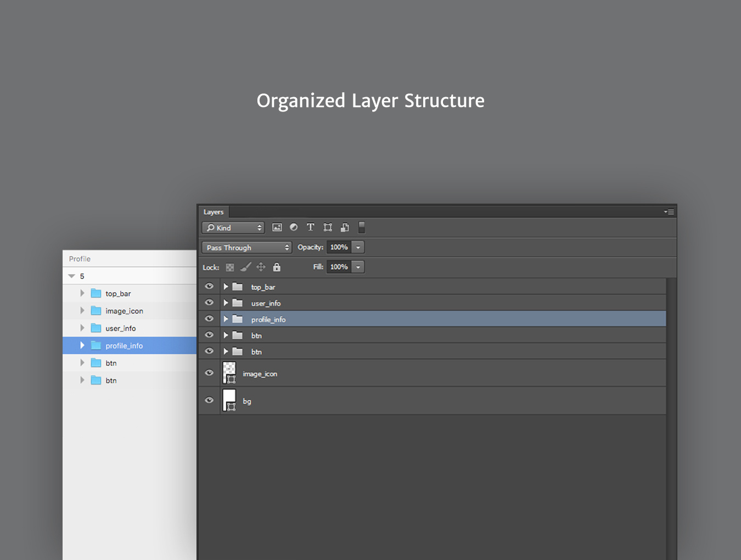Click the lock image pixels brush icon

point(245,267)
